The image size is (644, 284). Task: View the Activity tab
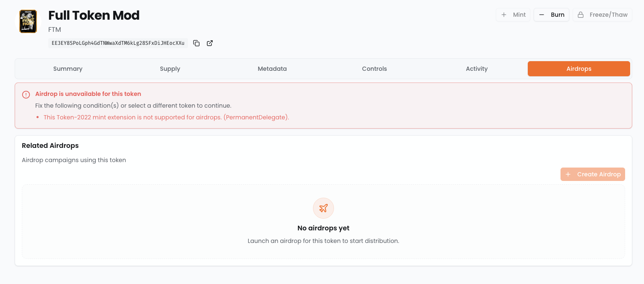[x=477, y=69]
